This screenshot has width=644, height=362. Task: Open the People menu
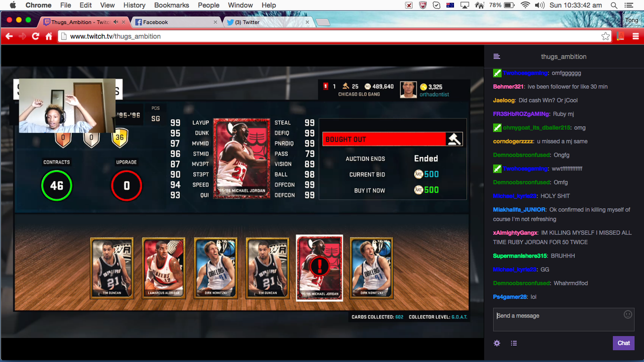click(208, 5)
